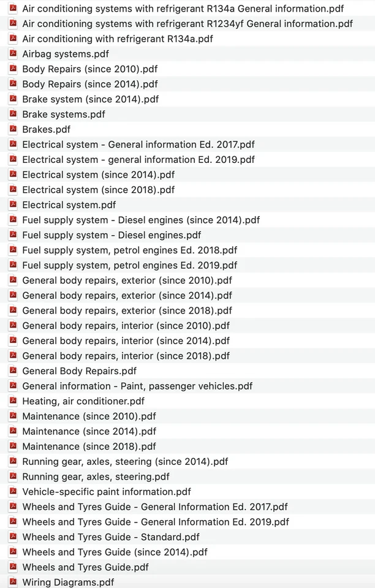Click the PDF icon for Wheels and Tyres Guide.pdf

(13, 567)
